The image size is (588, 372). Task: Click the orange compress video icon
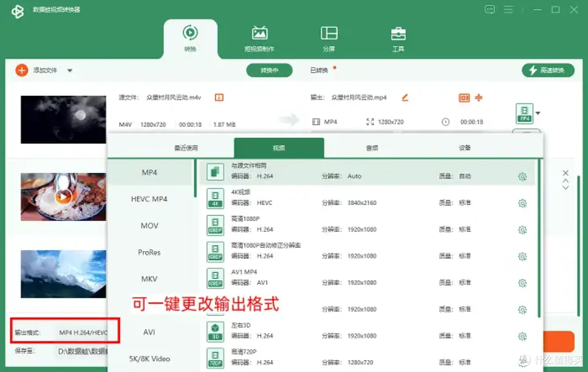click(479, 97)
